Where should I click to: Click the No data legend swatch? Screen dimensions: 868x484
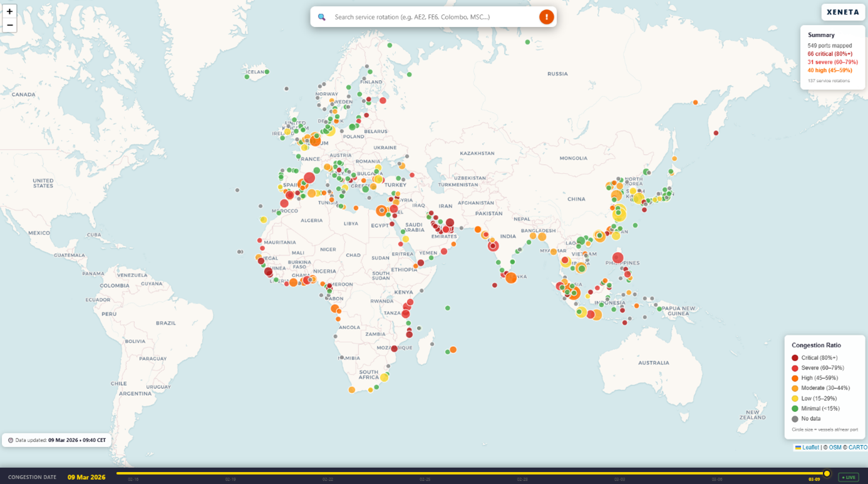(x=795, y=419)
